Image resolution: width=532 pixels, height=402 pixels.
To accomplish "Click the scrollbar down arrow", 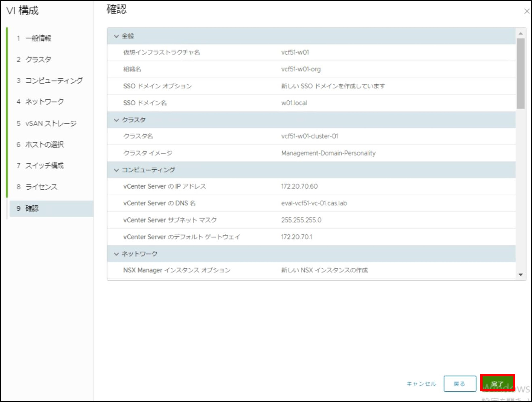I will click(x=521, y=275).
